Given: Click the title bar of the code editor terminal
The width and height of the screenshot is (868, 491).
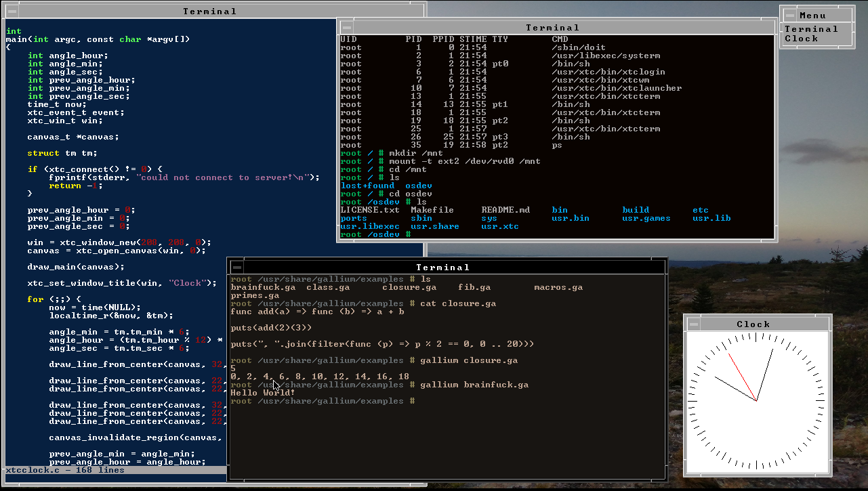Looking at the screenshot, I should (210, 12).
